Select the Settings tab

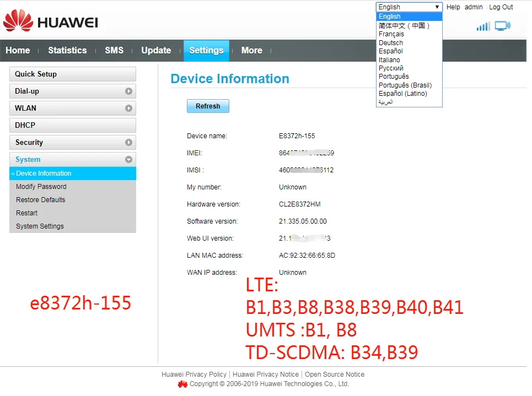point(206,51)
